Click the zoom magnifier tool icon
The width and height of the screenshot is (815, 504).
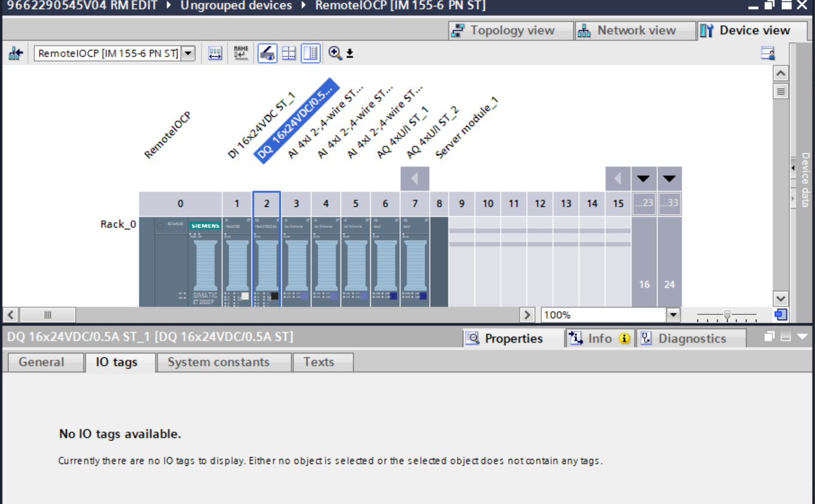[335, 53]
